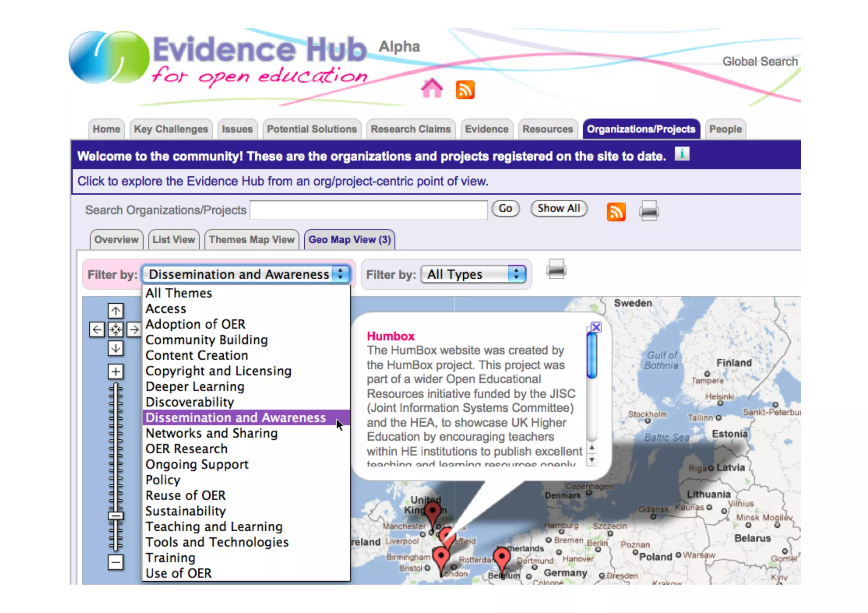Click the Evidence Hub logo
The image size is (868, 613).
218,59
